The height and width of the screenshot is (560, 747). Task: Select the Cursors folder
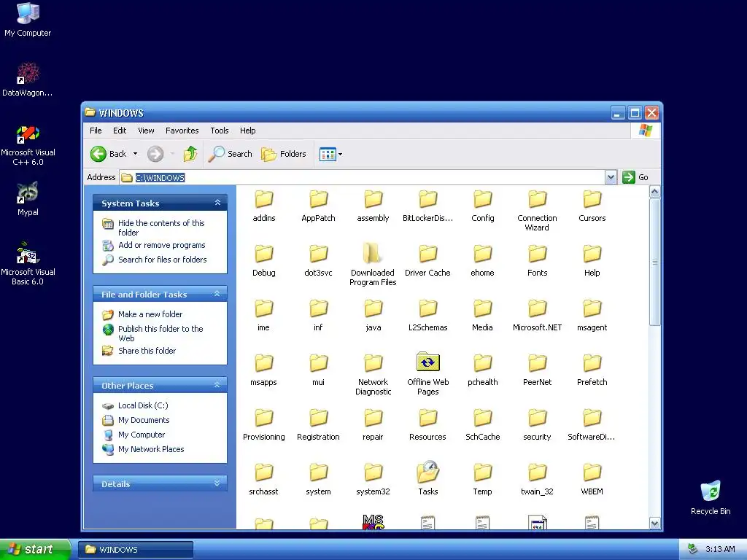pyautogui.click(x=592, y=206)
